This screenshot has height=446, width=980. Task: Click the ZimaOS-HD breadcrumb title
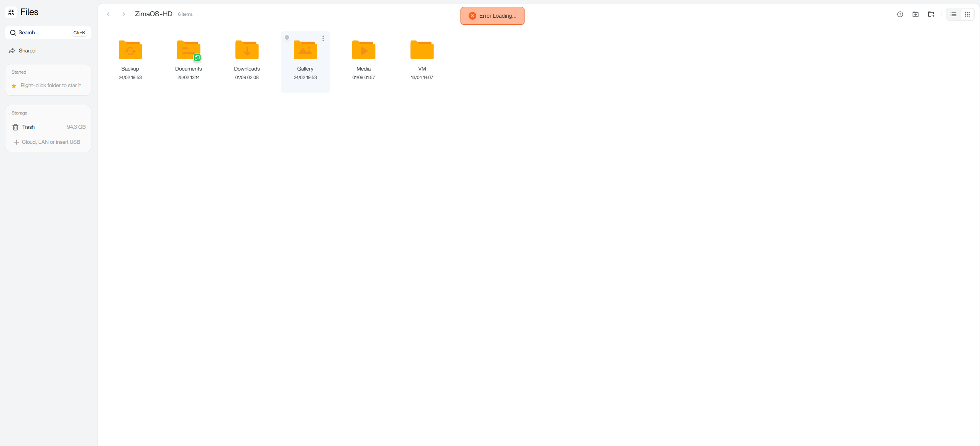153,14
